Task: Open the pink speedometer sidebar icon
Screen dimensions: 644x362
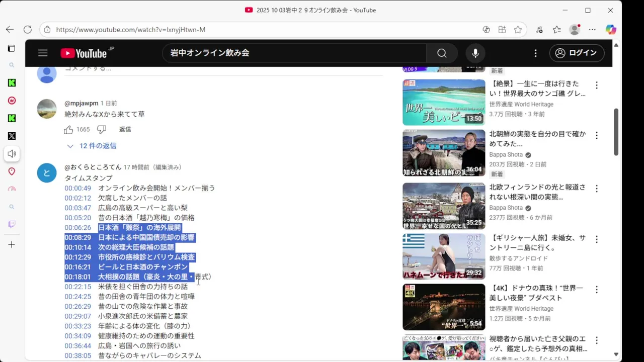Action: [x=12, y=189]
